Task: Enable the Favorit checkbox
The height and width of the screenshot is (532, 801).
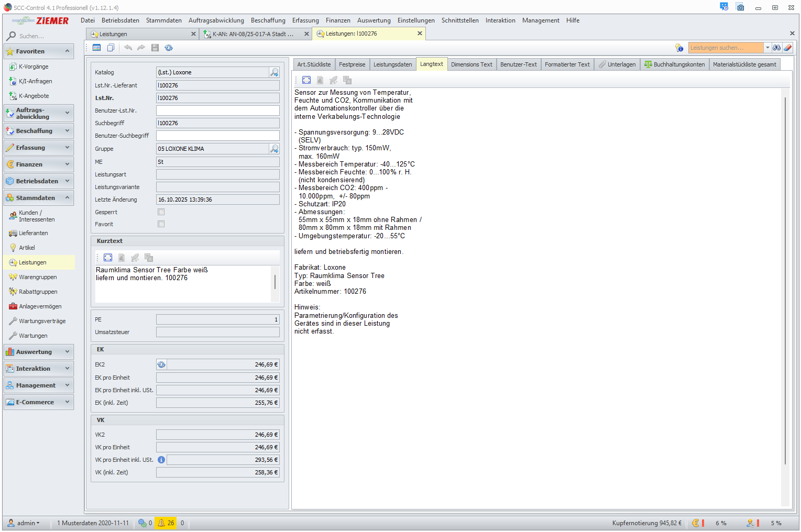Action: tap(161, 224)
